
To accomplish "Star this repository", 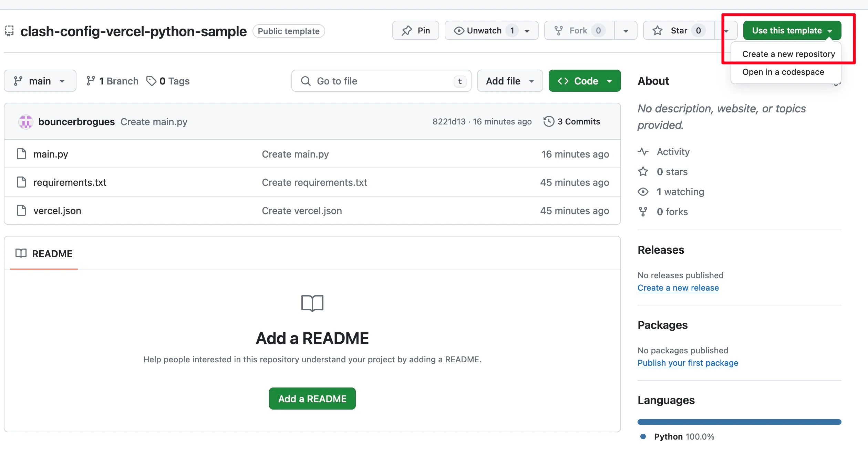I will (x=679, y=31).
